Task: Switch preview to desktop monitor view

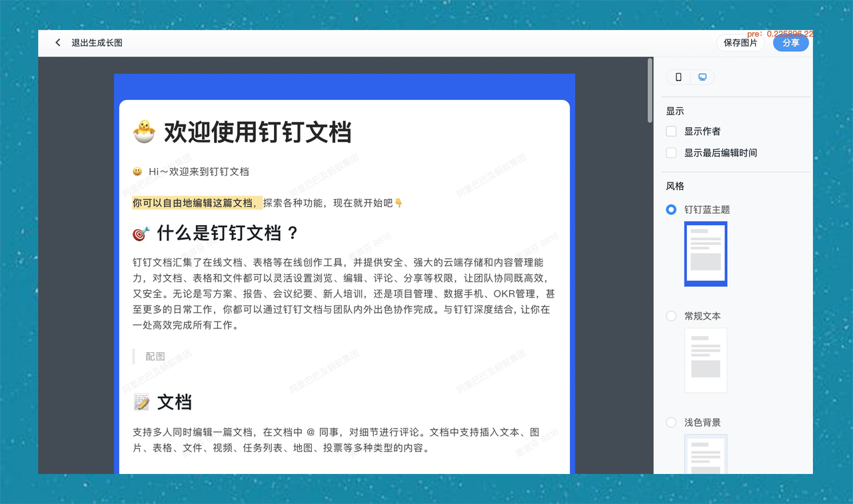Action: click(702, 77)
